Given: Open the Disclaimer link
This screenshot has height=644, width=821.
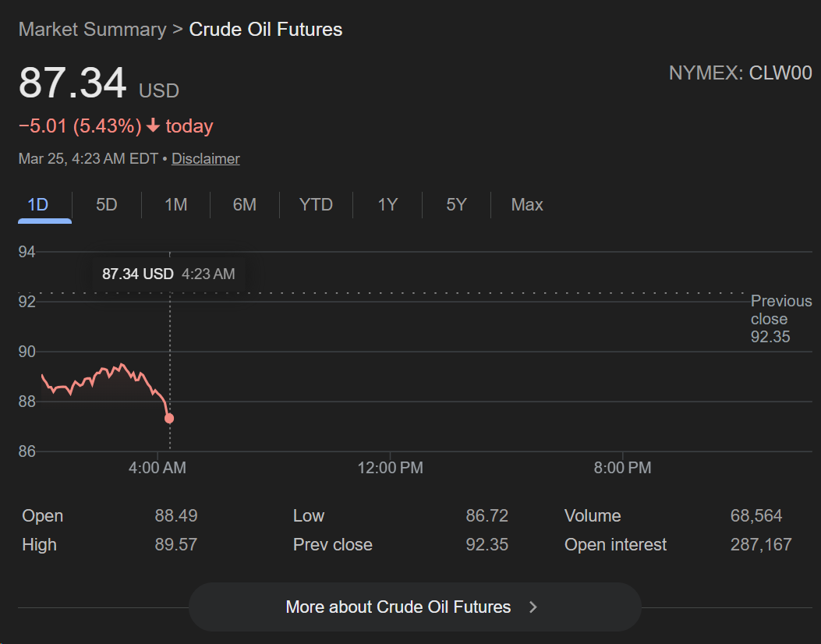Looking at the screenshot, I should point(205,159).
